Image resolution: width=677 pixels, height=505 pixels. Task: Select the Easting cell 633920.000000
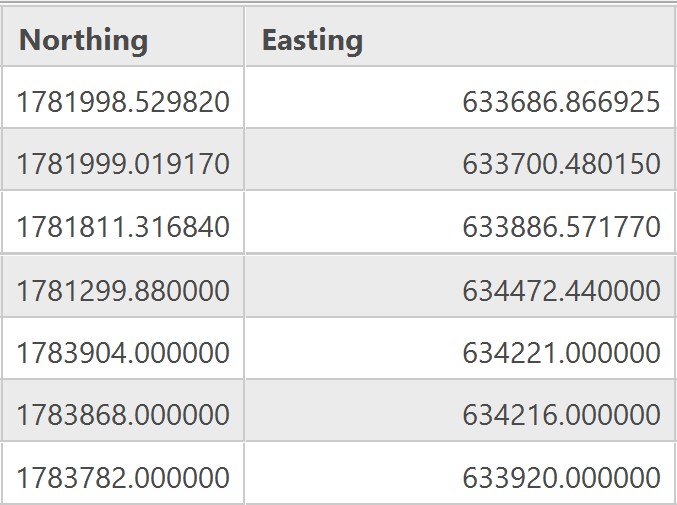point(460,473)
